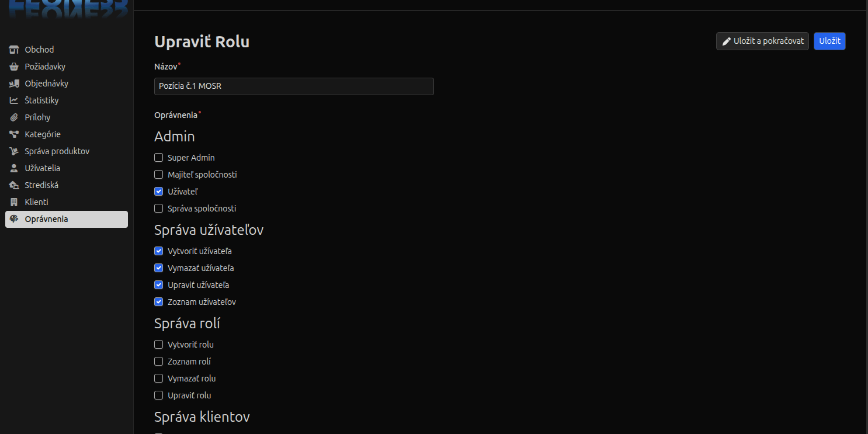Click the Obchod store icon in sidebar
This screenshot has width=868, height=434.
click(x=14, y=50)
